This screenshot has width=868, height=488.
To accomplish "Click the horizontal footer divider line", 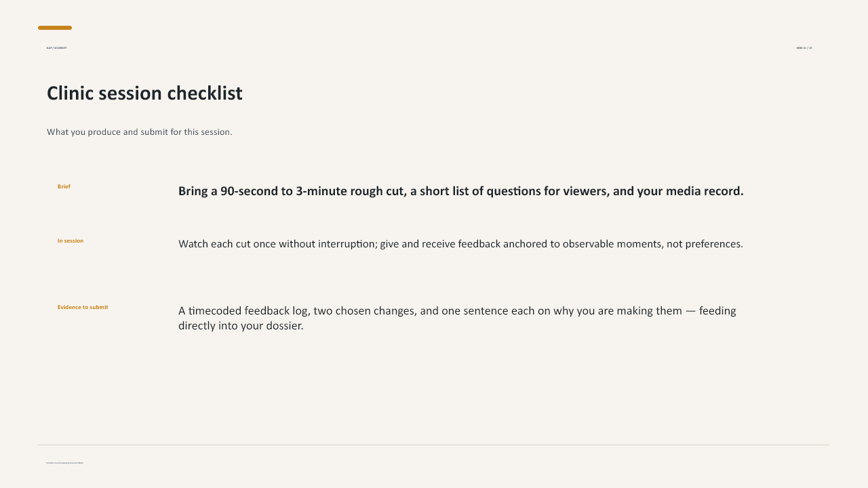I will click(434, 445).
